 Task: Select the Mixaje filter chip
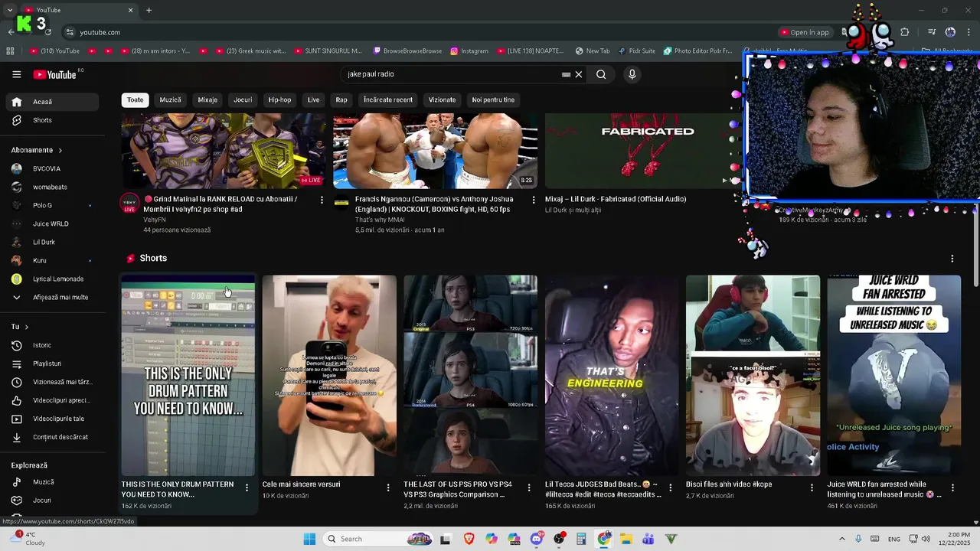pyautogui.click(x=207, y=99)
